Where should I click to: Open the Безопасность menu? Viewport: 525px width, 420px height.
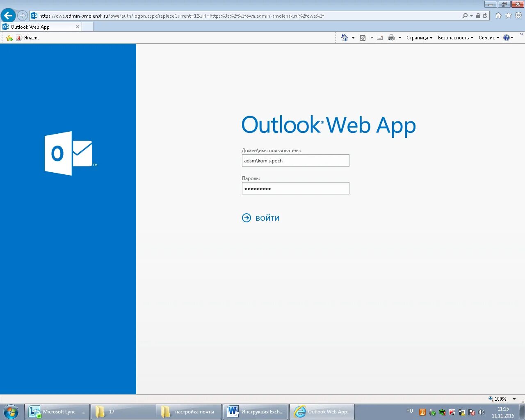456,38
